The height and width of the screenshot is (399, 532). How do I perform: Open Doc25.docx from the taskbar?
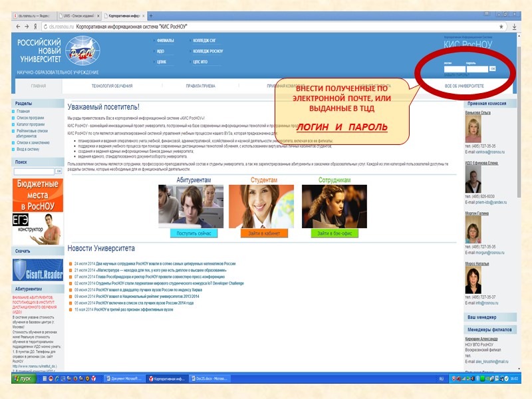click(209, 378)
